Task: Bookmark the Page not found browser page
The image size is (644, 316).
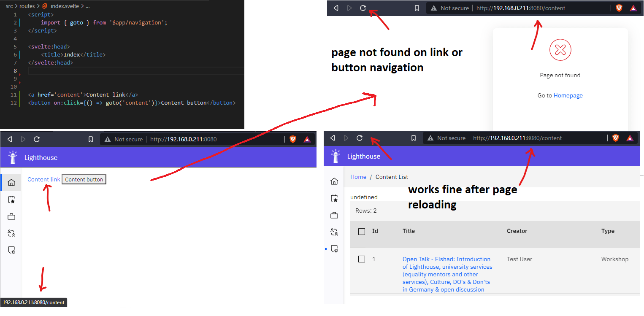Action: [417, 8]
